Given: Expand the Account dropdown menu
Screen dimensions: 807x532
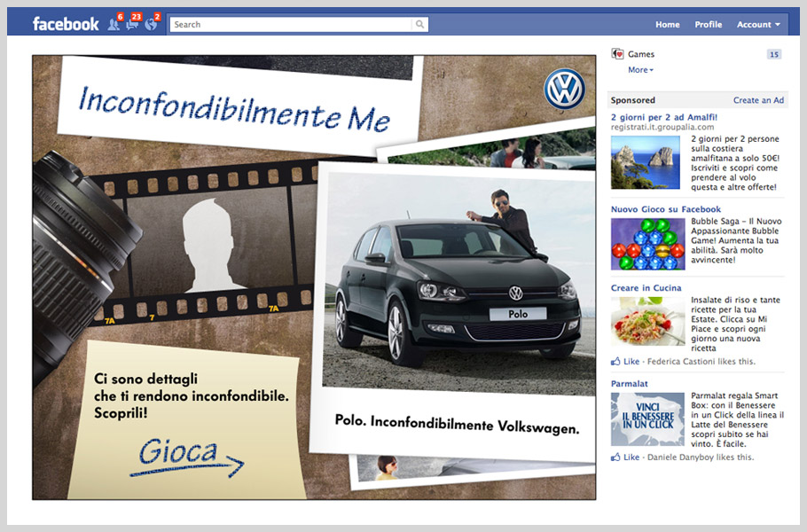Looking at the screenshot, I should coord(758,24).
